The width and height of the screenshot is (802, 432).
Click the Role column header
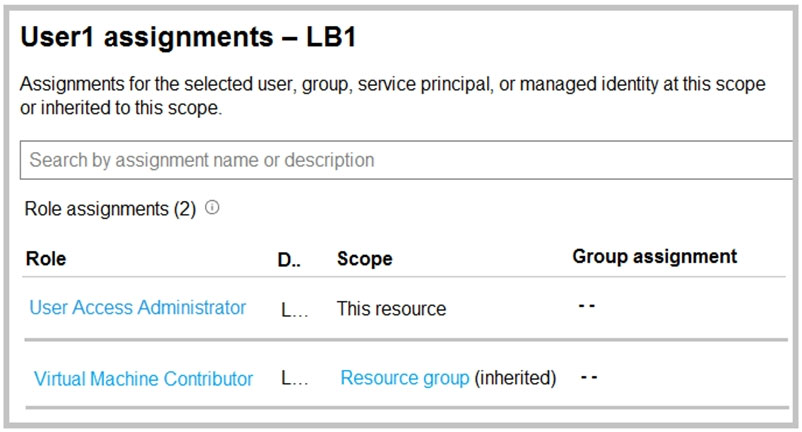45,259
